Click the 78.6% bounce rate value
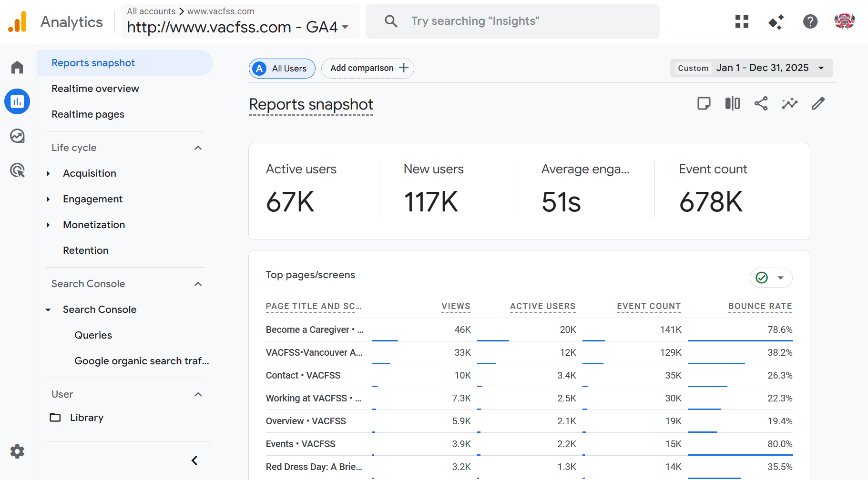The width and height of the screenshot is (868, 480). tap(780, 330)
